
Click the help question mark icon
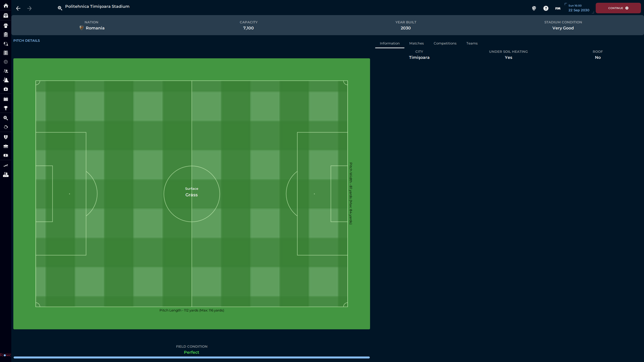point(546,8)
